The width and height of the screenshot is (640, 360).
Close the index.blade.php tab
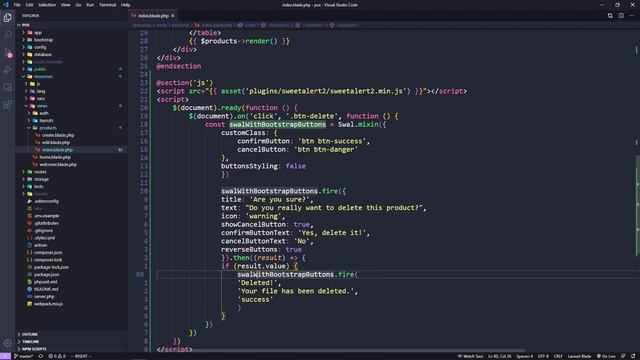click(x=173, y=16)
